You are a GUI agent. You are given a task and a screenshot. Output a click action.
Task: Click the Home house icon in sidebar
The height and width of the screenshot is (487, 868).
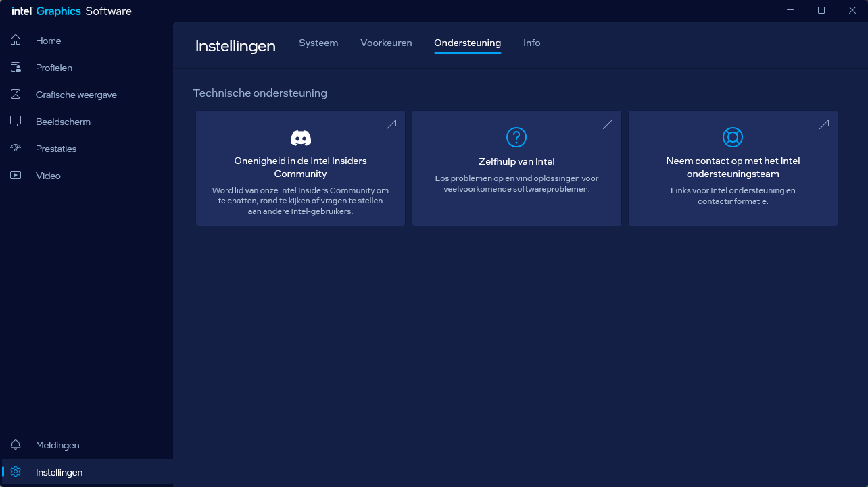(x=16, y=41)
